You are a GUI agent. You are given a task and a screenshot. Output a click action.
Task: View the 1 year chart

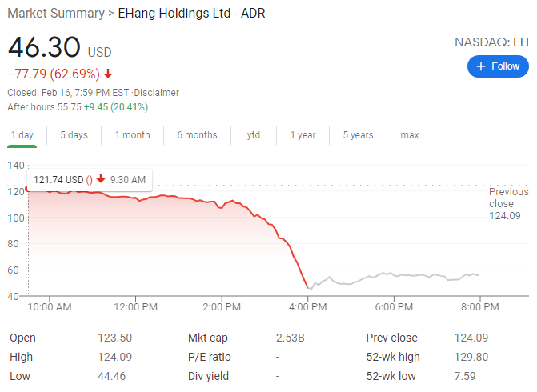click(303, 135)
